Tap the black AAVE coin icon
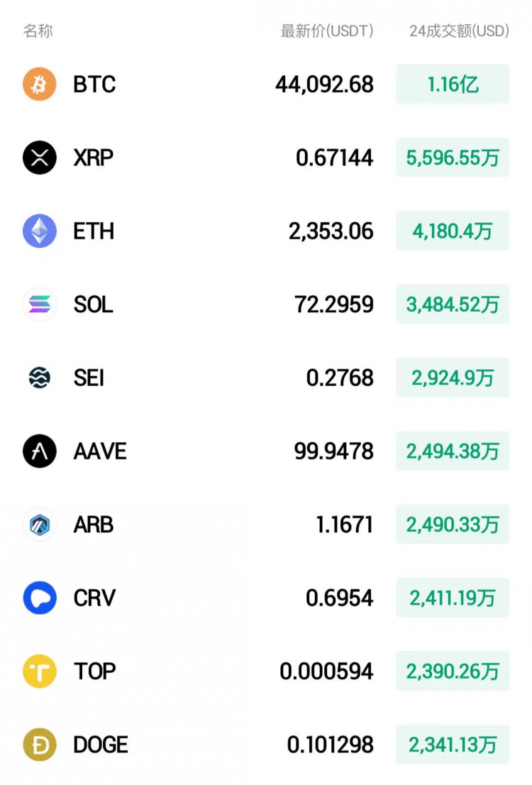532x785 pixels. tap(40, 451)
